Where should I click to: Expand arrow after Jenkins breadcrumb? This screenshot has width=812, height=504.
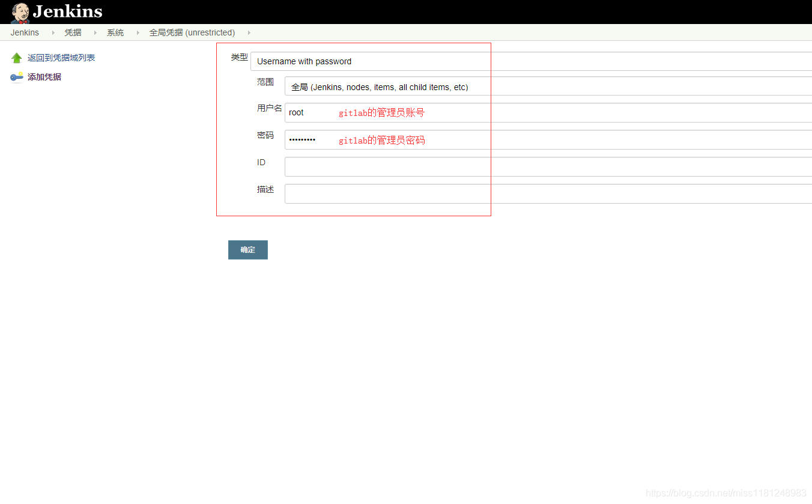click(x=53, y=32)
